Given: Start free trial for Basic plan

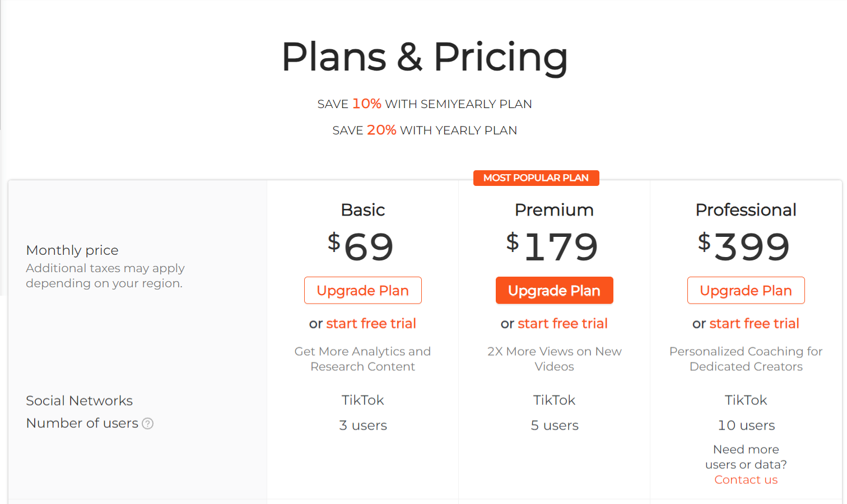Looking at the screenshot, I should pyautogui.click(x=370, y=323).
